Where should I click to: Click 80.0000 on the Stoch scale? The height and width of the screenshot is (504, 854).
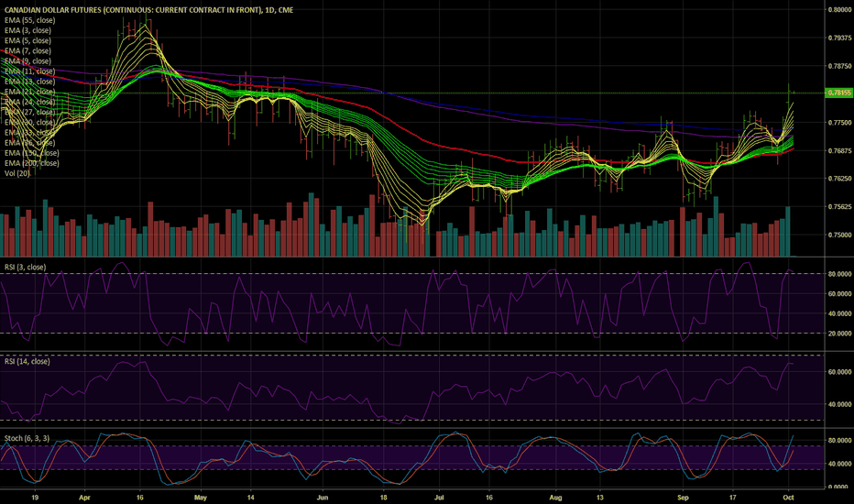point(840,440)
